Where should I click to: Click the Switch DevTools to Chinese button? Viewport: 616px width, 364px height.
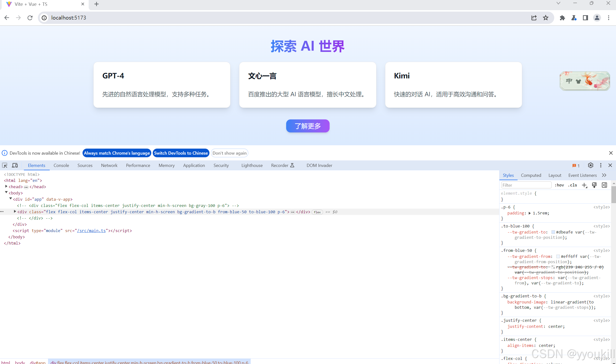coord(181,153)
